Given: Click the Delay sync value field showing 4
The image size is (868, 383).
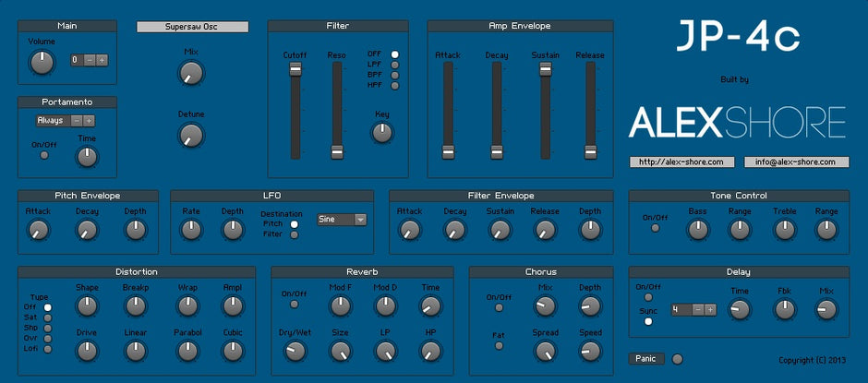Looking at the screenshot, I should pyautogui.click(x=682, y=309).
